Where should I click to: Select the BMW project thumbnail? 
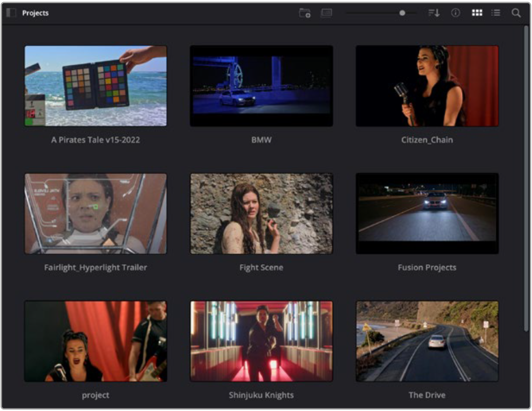[262, 86]
